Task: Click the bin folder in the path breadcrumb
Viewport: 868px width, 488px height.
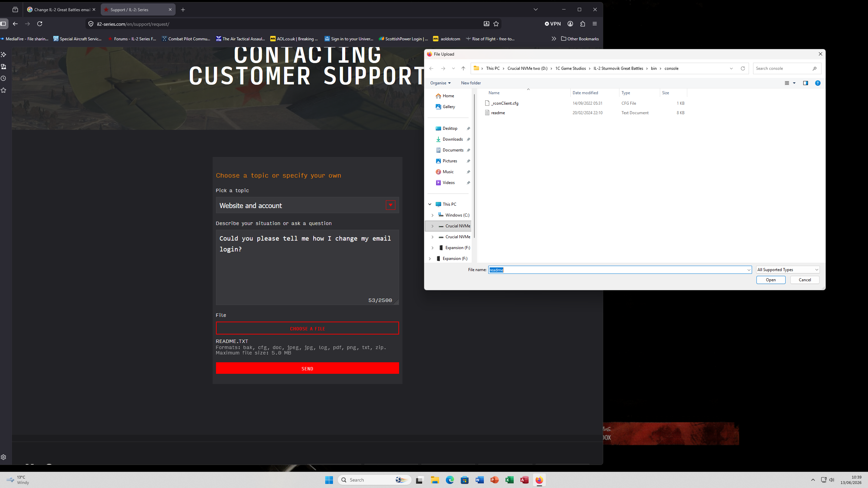Action: tap(654, 68)
